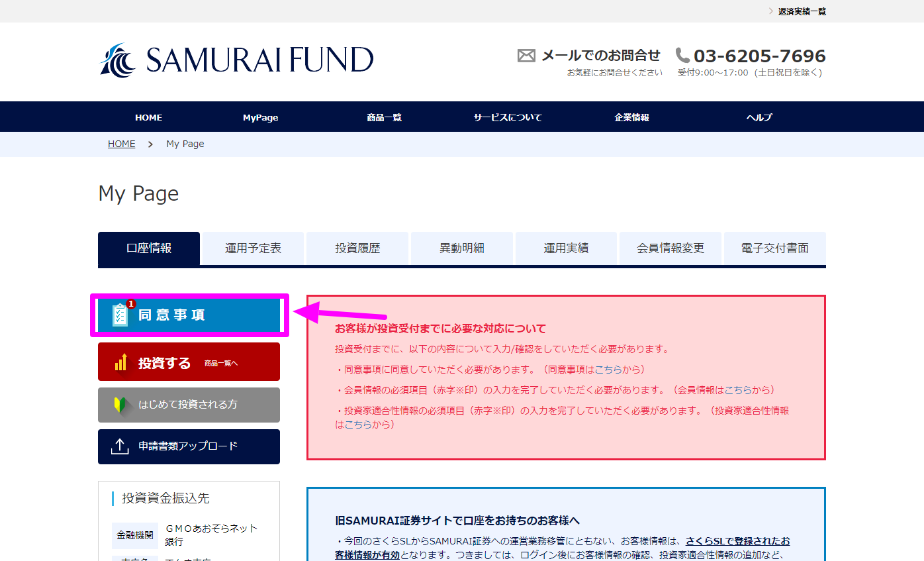Click the bar chart icon on 投資する
The image size is (924, 561).
120,362
